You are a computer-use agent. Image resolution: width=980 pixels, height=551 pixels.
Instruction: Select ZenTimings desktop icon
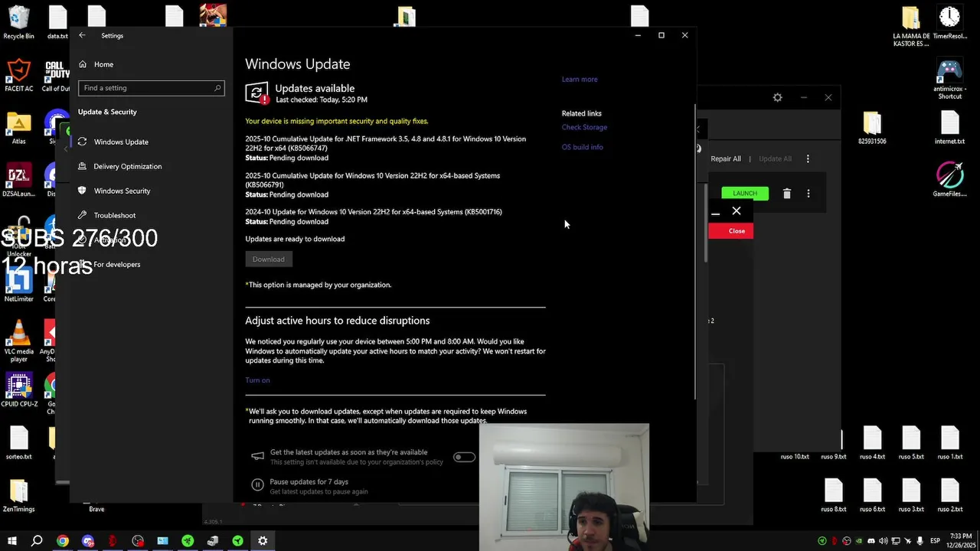coord(18,496)
